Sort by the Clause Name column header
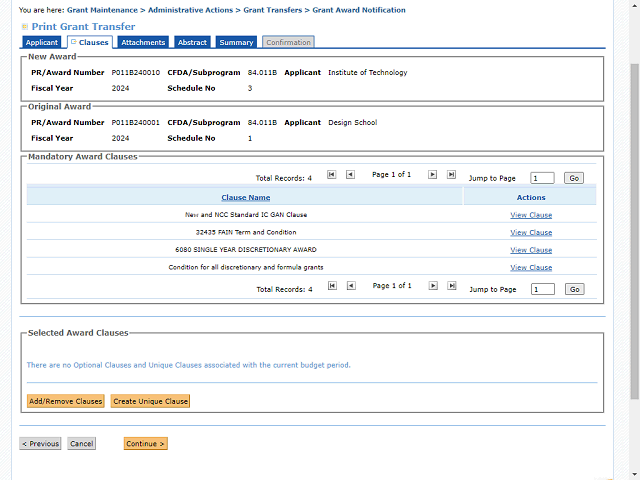This screenshot has width=640, height=480. click(x=245, y=198)
